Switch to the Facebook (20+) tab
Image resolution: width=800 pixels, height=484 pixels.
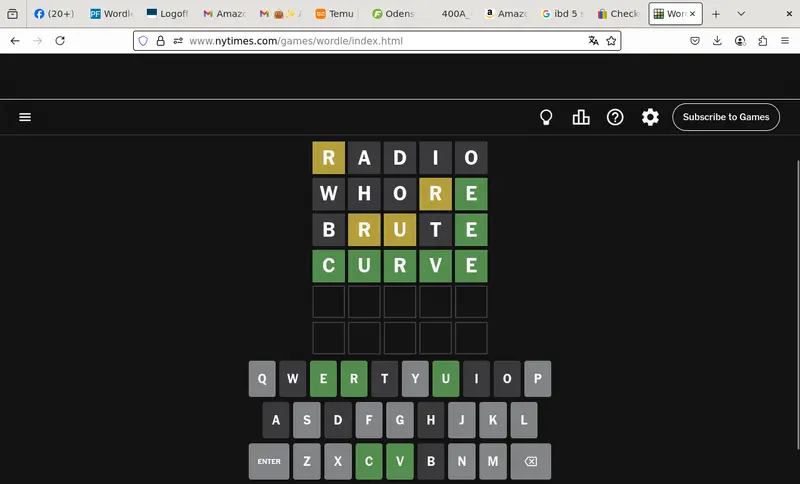click(55, 14)
